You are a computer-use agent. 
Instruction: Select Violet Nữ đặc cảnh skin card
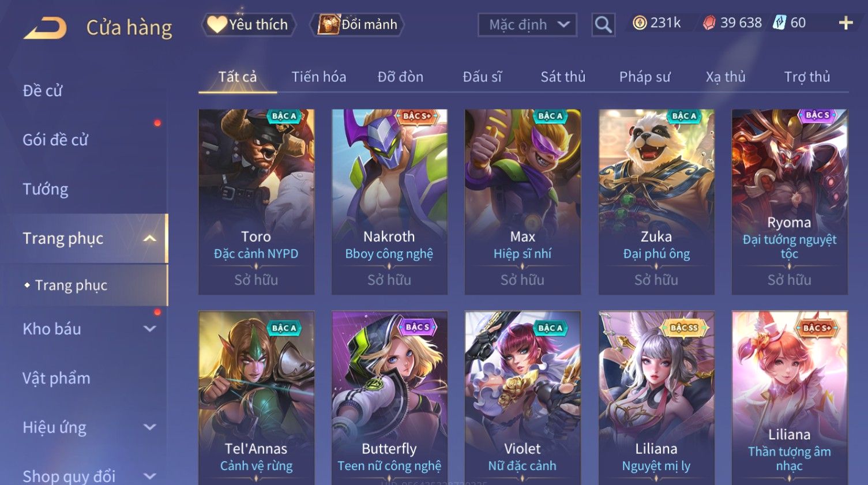click(523, 398)
